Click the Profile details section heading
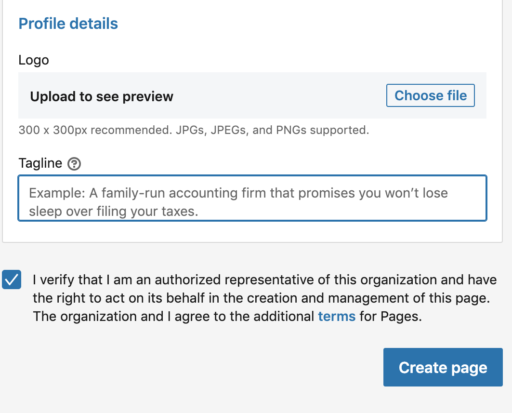Image resolution: width=512 pixels, height=413 pixels. pos(68,24)
